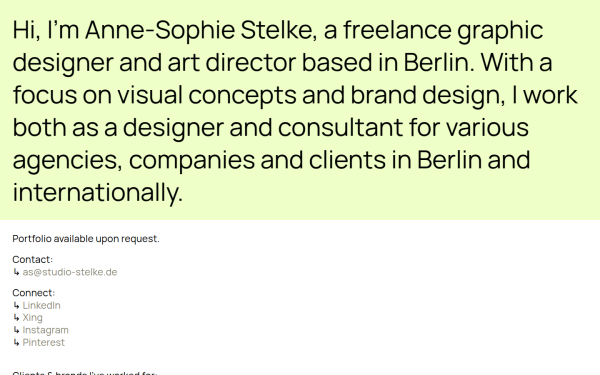600x375 pixels.
Task: Click the 'Connect:' label
Action: pos(34,293)
